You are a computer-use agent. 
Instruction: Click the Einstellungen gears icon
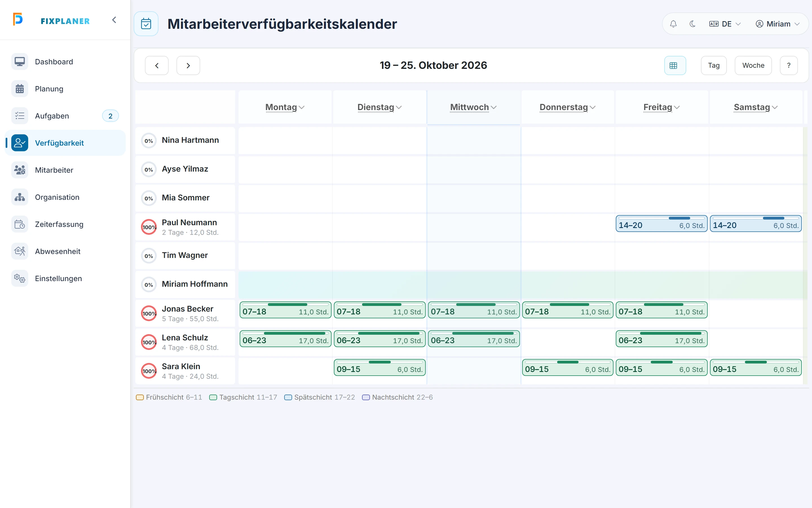click(x=20, y=279)
